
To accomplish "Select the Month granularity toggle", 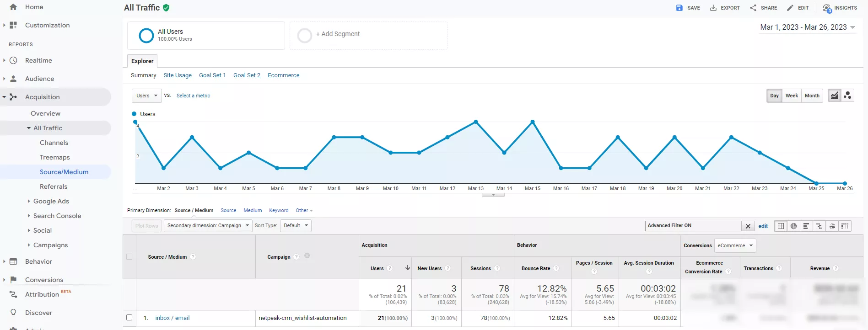I will click(x=812, y=96).
